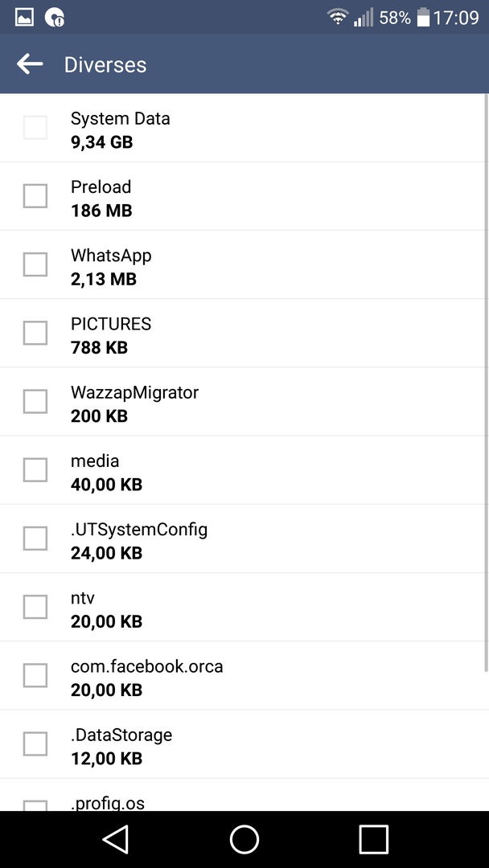Check the .UTSystemConfig checkbox
This screenshot has height=868, width=489.
[x=35, y=538]
